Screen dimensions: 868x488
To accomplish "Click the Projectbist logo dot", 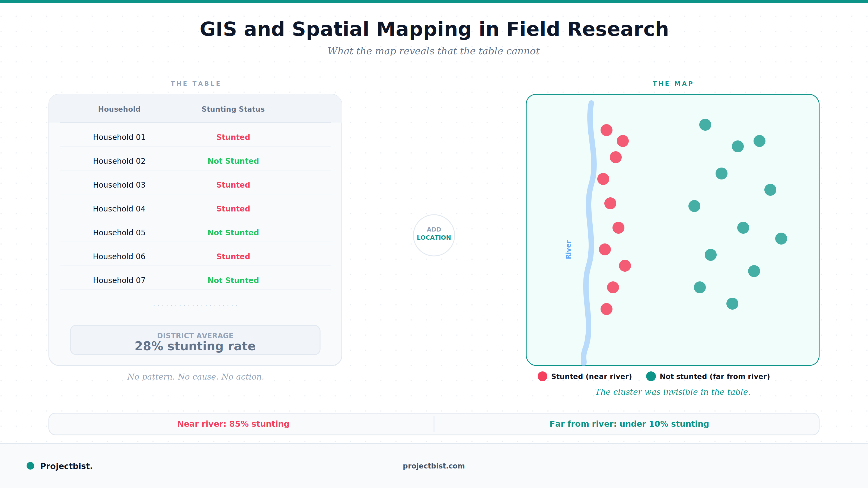I will coord(30,466).
